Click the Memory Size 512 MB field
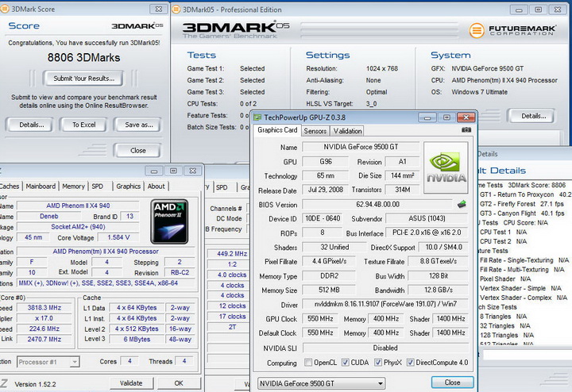Image resolution: width=572 pixels, height=392 pixels. click(329, 290)
